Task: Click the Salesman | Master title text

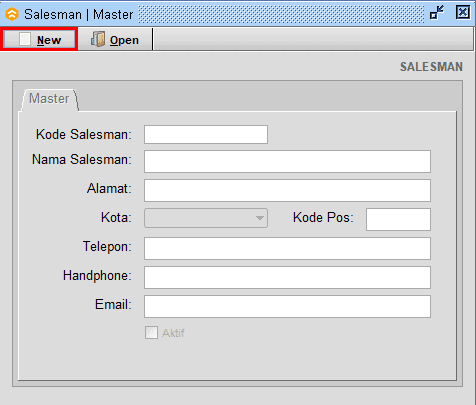Action: tap(79, 15)
